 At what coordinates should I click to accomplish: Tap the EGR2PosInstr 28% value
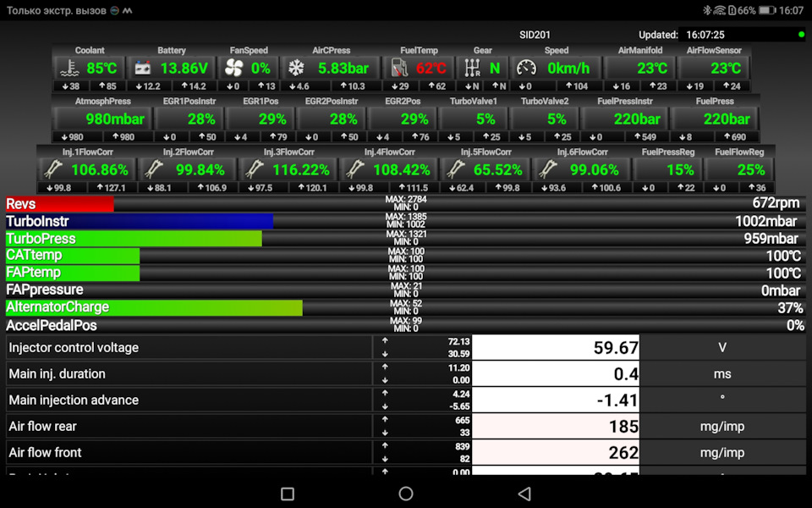pos(343,119)
